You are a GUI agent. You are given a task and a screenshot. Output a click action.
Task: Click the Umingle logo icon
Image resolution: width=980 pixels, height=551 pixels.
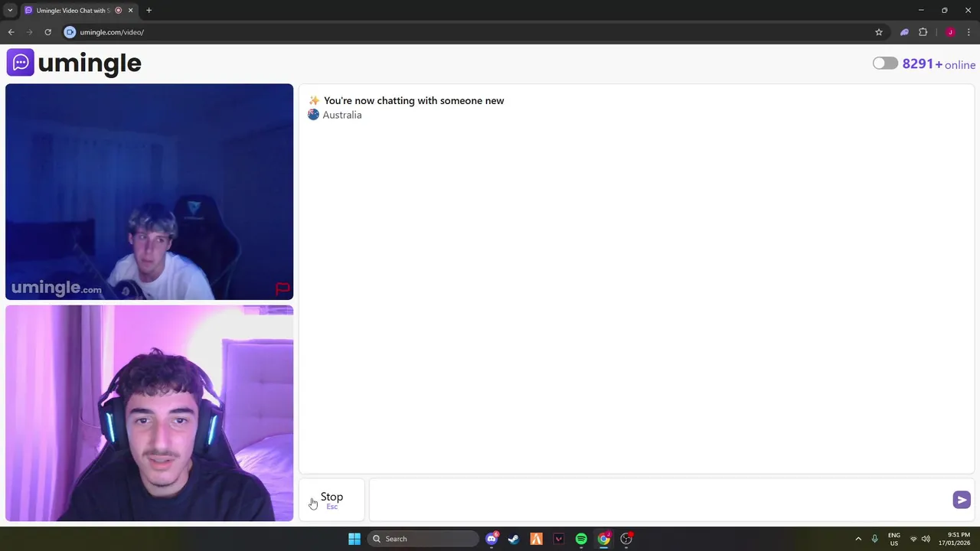[21, 63]
